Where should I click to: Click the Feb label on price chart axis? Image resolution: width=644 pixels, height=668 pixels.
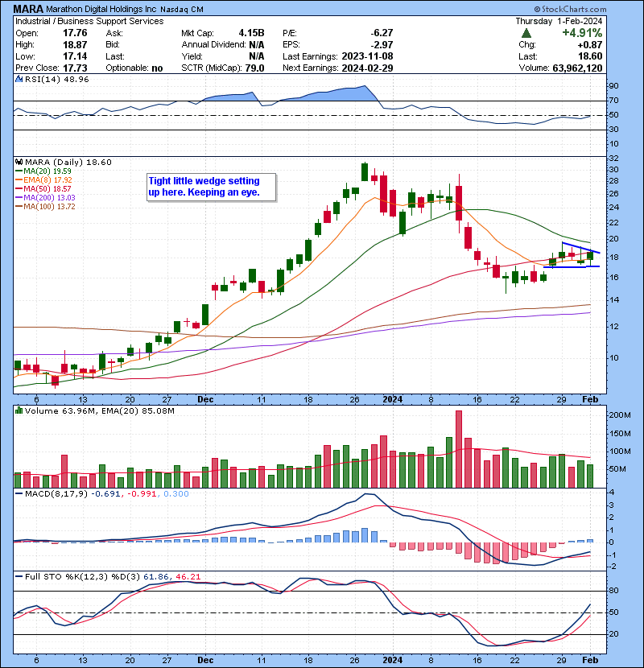(590, 400)
